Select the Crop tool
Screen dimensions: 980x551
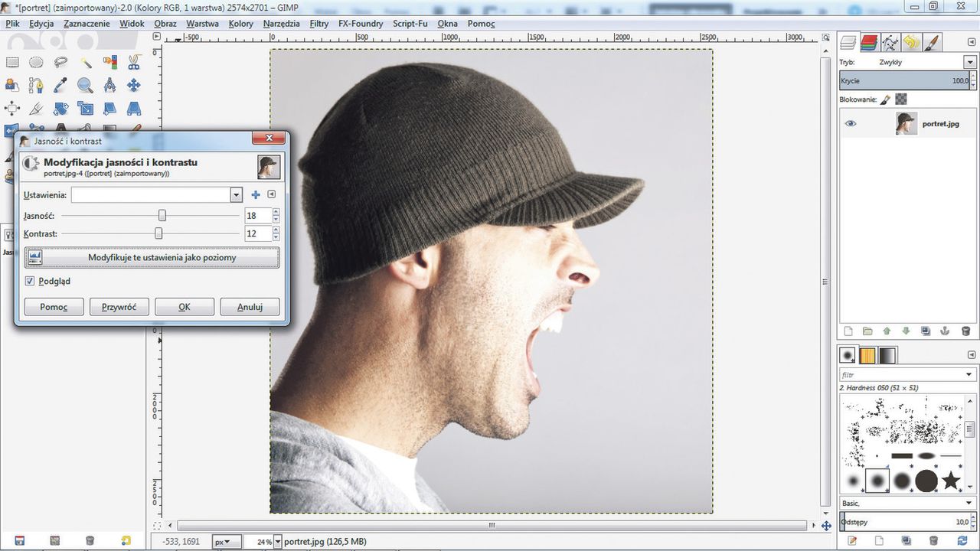tap(36, 109)
